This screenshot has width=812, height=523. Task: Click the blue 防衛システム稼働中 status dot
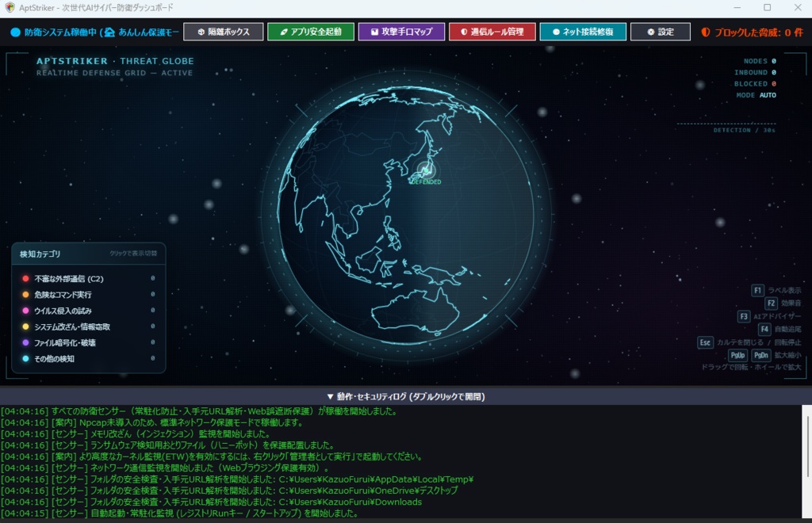click(16, 32)
